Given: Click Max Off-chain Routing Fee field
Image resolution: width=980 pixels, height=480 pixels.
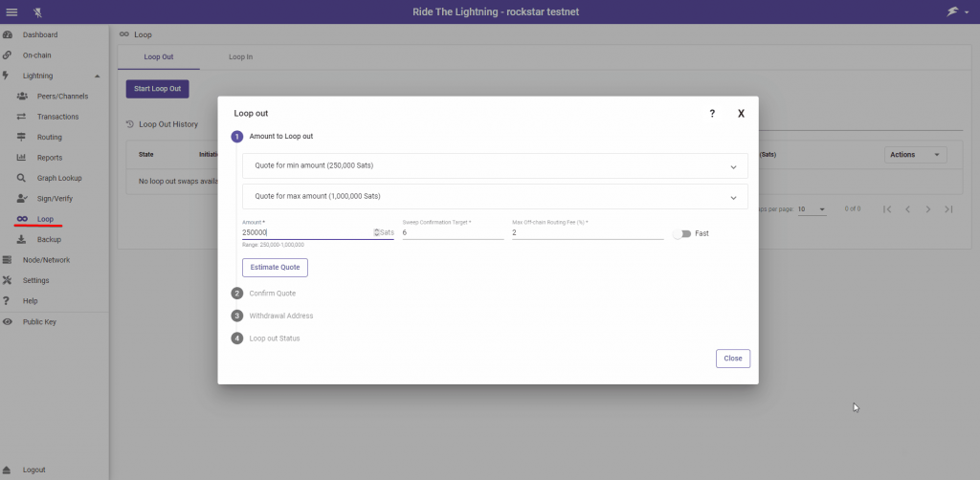Looking at the screenshot, I should (x=588, y=232).
